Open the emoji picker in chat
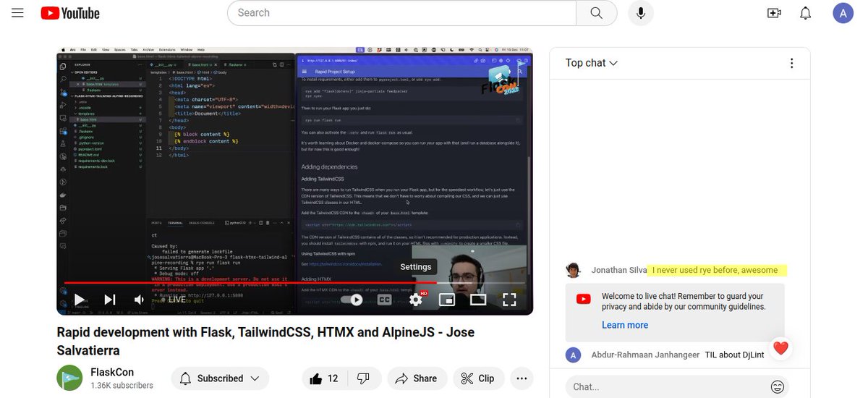 (778, 386)
